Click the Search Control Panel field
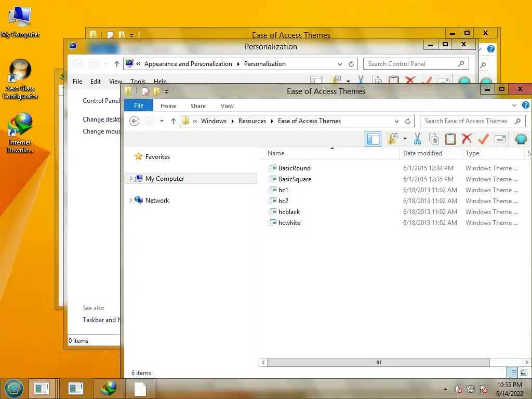 click(416, 64)
